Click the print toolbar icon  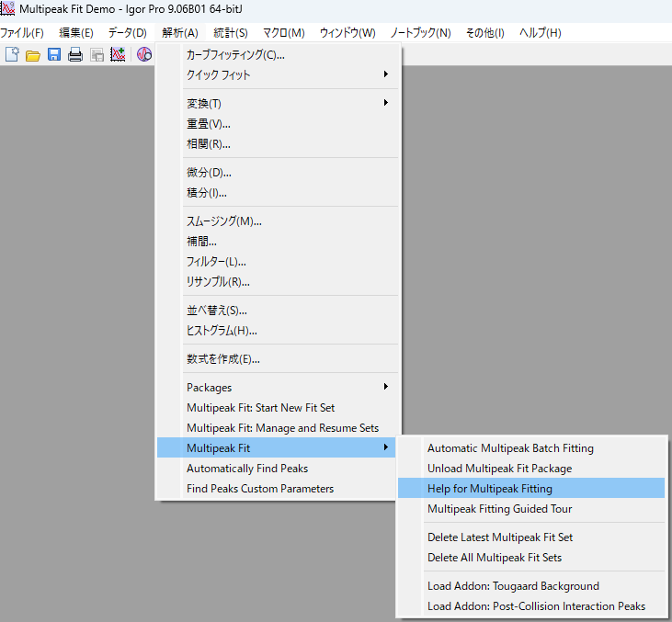75,55
